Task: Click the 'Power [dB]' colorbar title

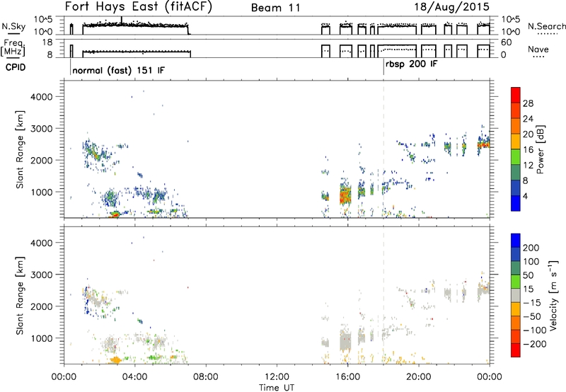Action: tap(540, 149)
